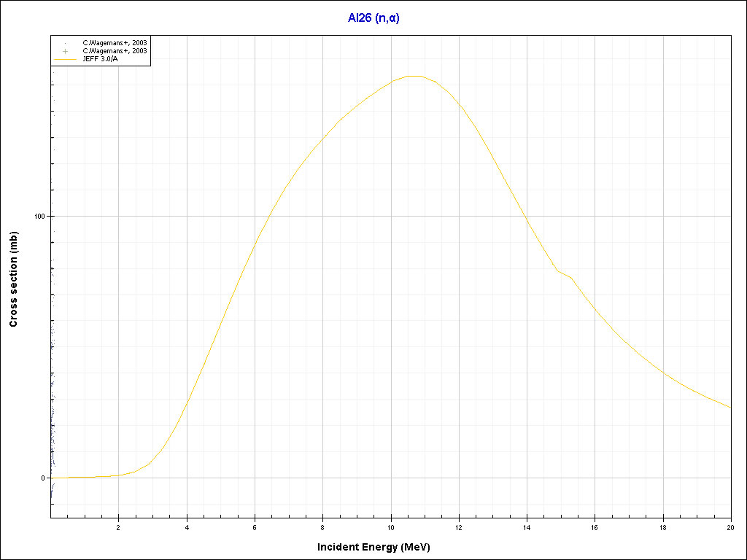Click the kink in the curve near 15 MeV

tap(558, 271)
